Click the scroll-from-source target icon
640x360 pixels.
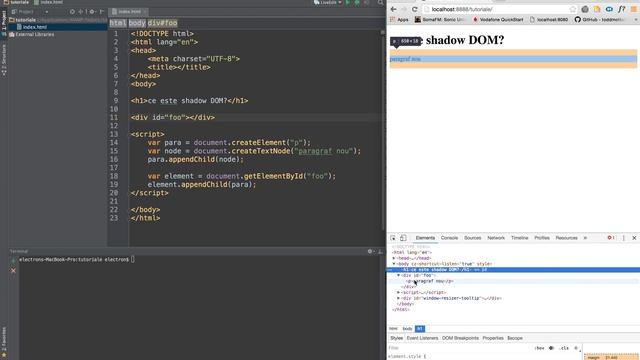click(x=72, y=12)
